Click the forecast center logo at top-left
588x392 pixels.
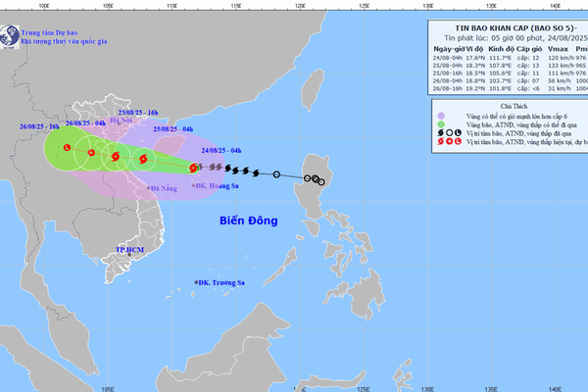[x=9, y=36]
